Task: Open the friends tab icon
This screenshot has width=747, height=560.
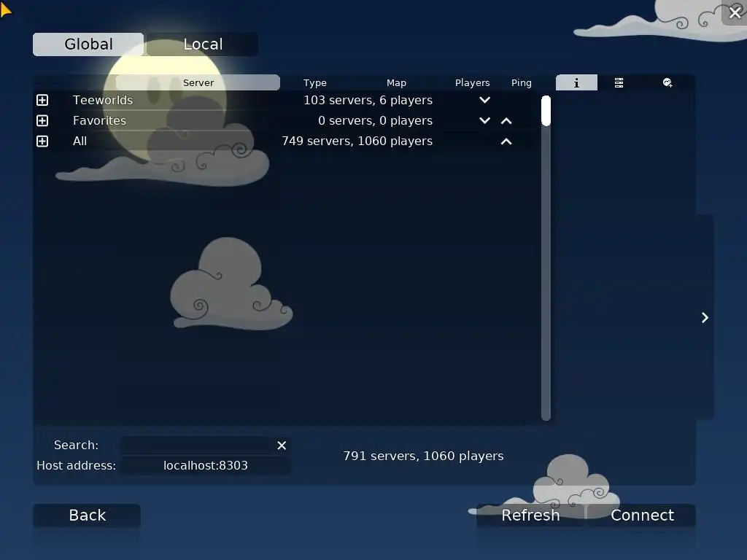Action: click(x=667, y=83)
